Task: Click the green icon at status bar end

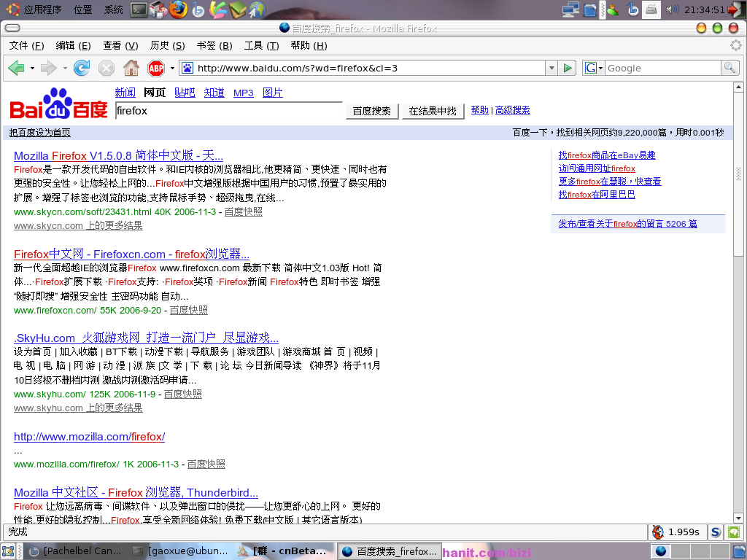Action: click(734, 532)
